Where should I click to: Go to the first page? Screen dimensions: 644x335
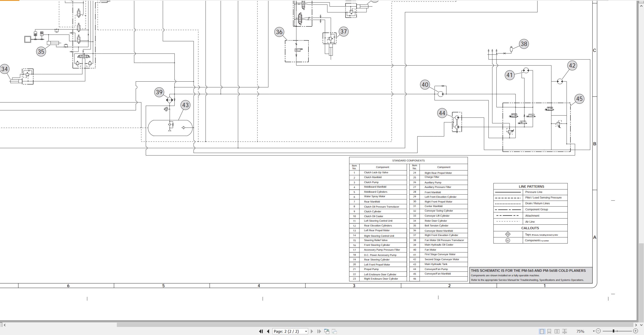click(x=261, y=331)
